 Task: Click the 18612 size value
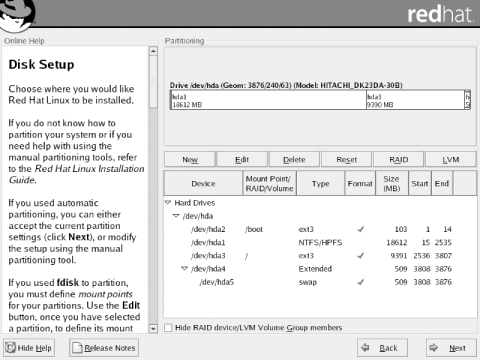(397, 242)
